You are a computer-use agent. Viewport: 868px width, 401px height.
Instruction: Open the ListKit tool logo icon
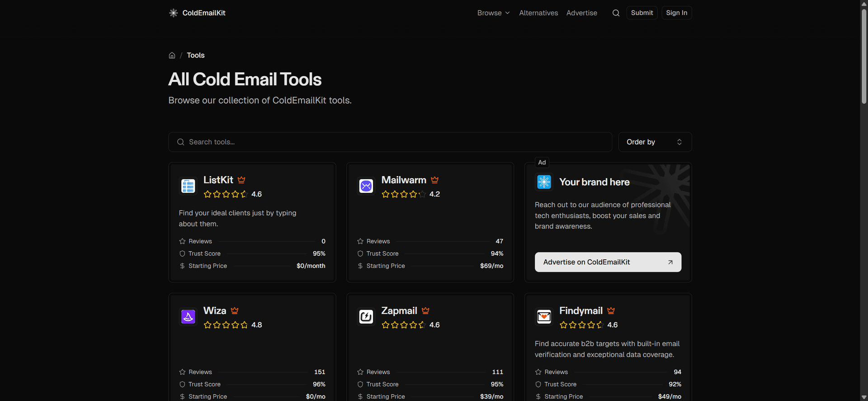(188, 186)
